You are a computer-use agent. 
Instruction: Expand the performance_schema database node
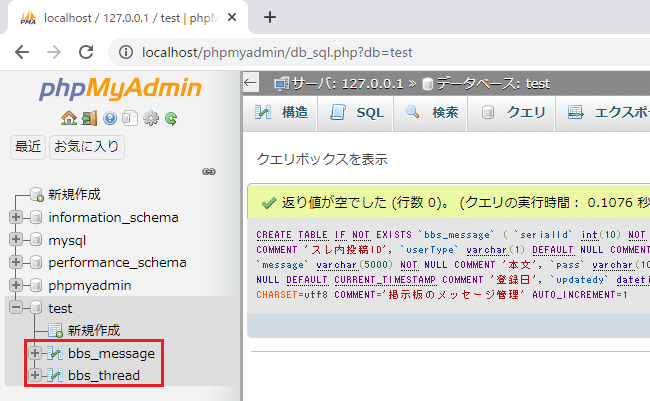[16, 262]
